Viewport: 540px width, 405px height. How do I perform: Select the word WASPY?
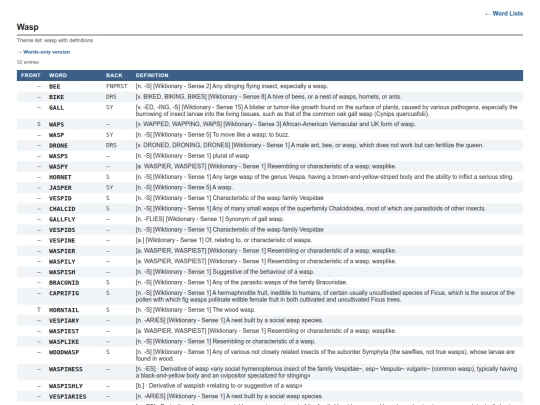58,167
